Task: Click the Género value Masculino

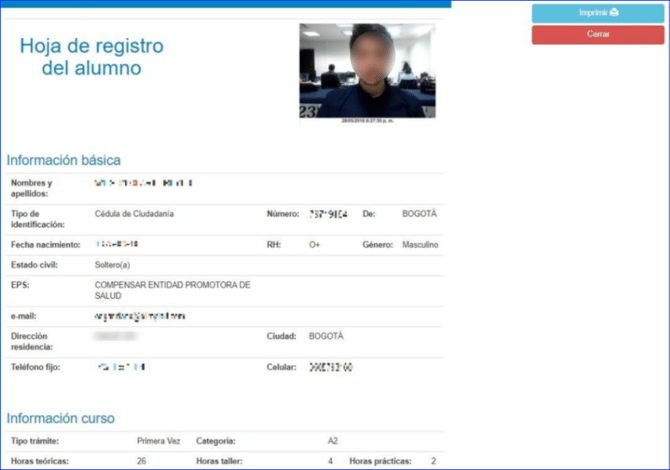Action: tap(420, 244)
